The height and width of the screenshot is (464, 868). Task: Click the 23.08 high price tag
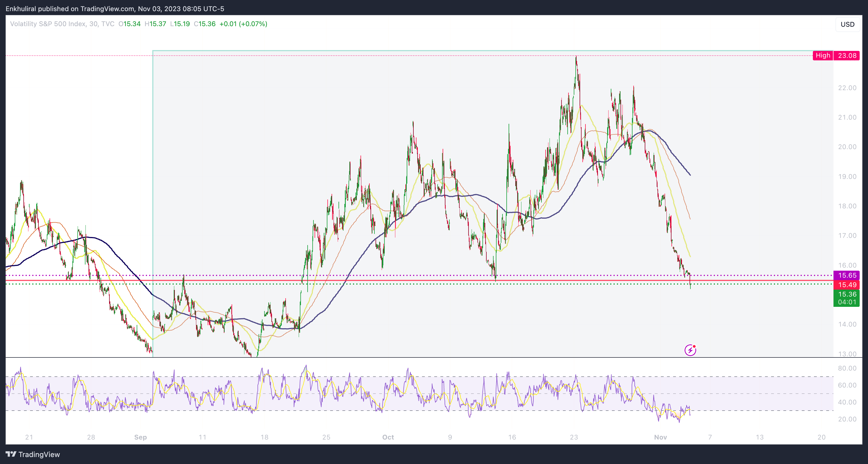[847, 56]
